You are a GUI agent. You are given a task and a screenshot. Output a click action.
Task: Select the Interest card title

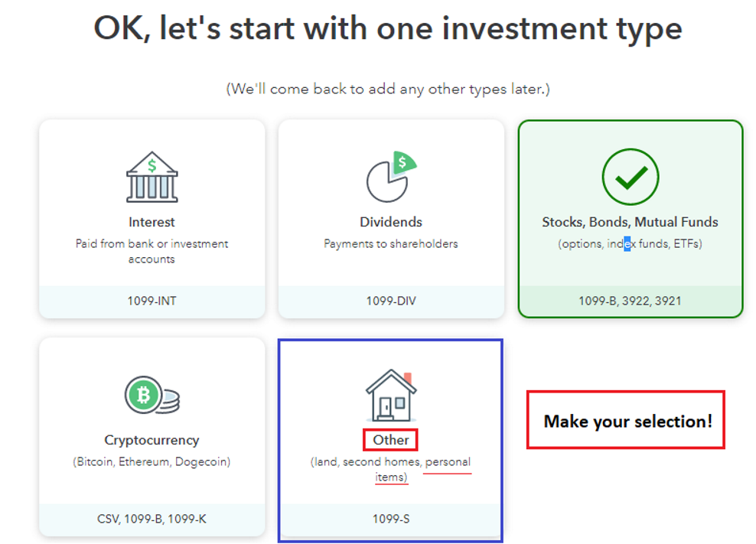(x=152, y=222)
